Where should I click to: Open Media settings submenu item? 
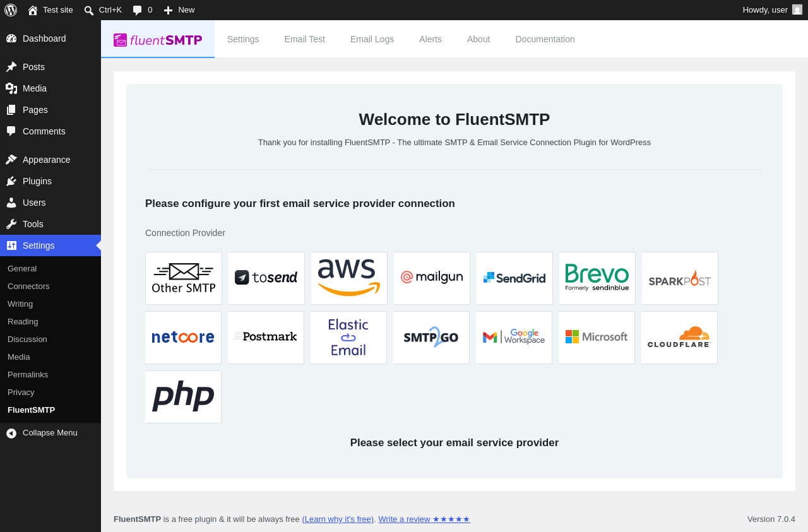[x=50, y=357]
